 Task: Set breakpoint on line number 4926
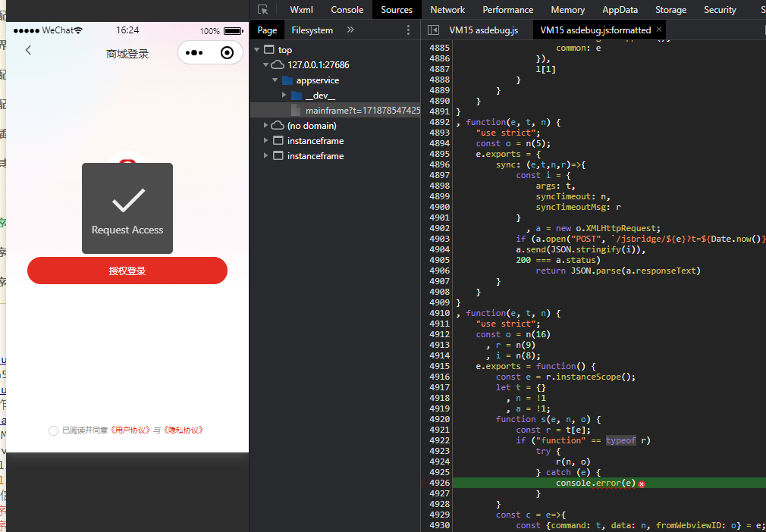439,483
